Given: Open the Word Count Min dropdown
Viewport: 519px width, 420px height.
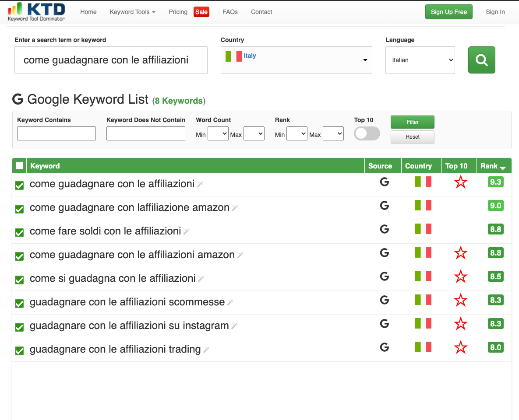Looking at the screenshot, I should pyautogui.click(x=218, y=133).
